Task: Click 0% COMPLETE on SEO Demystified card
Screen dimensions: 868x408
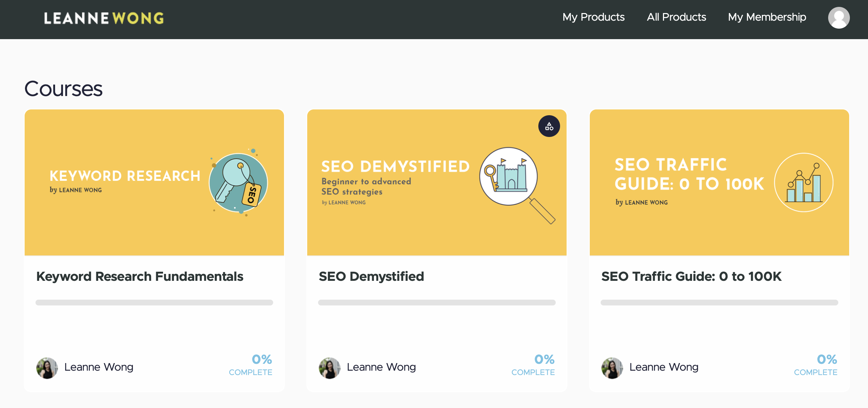Action: 533,365
